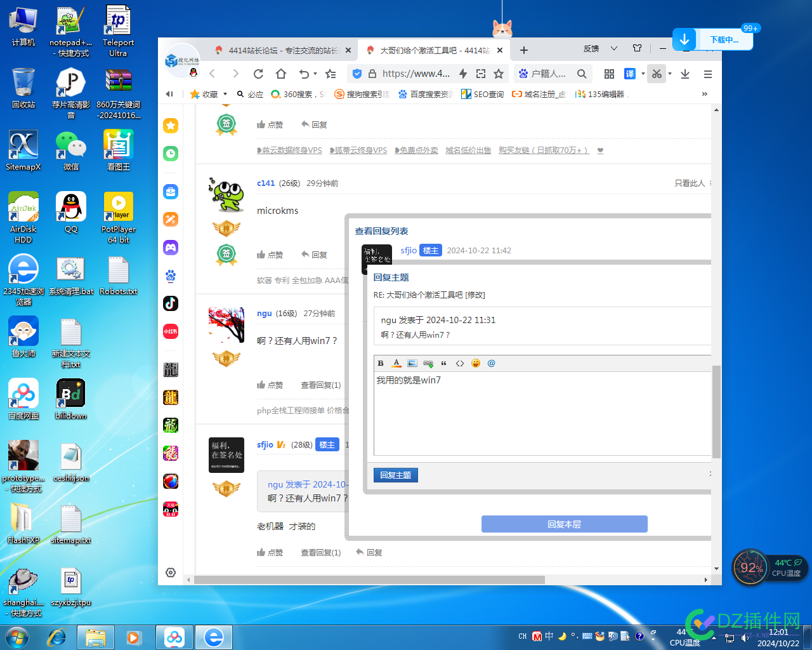The width and height of the screenshot is (812, 650).
Task: Click the font color icon in reply editor
Action: 396,363
